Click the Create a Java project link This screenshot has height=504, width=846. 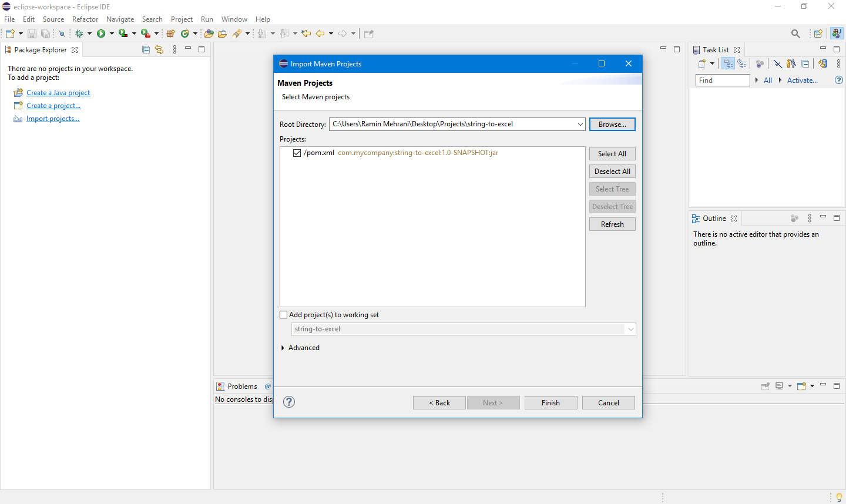pos(58,93)
